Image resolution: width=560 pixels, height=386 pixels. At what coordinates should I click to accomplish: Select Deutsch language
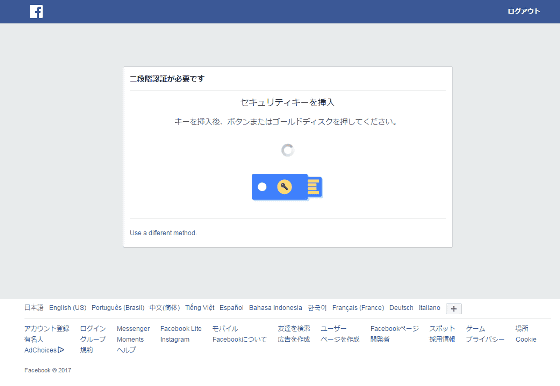tap(401, 307)
